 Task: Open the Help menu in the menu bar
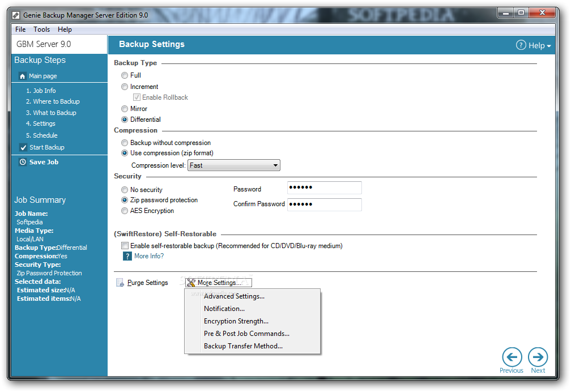point(65,29)
